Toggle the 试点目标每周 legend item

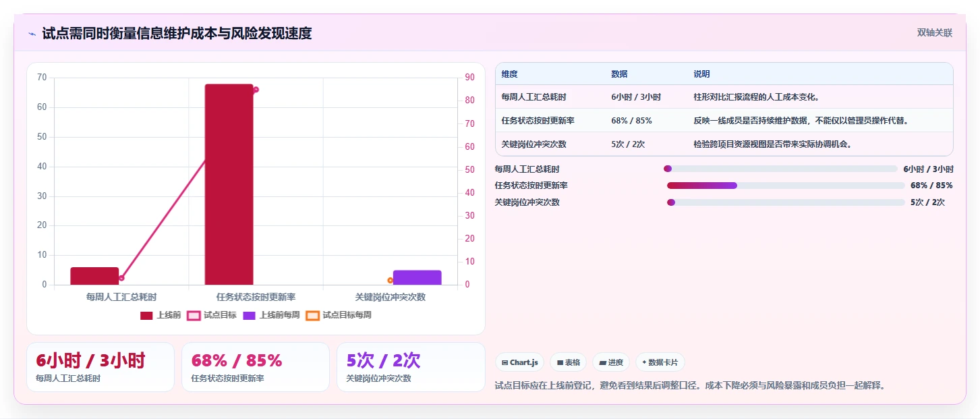[x=339, y=315]
